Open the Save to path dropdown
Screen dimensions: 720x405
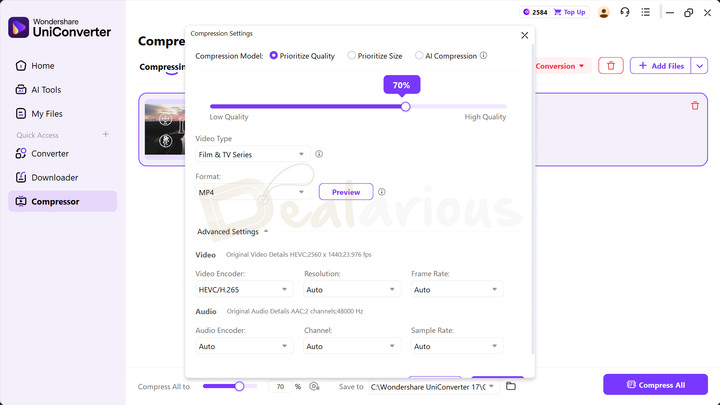pos(433,387)
